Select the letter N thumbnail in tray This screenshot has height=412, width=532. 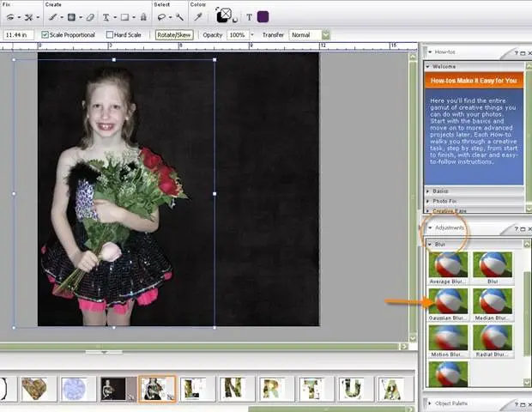click(233, 389)
